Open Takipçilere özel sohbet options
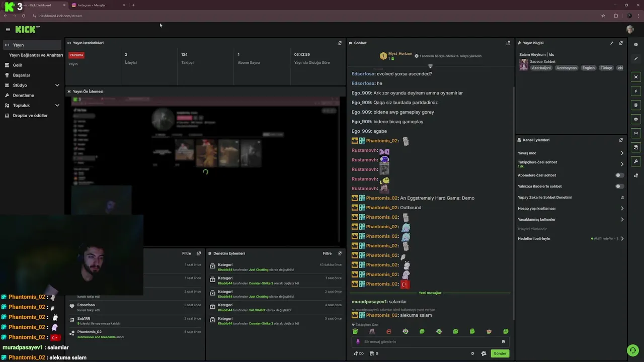 [571, 164]
